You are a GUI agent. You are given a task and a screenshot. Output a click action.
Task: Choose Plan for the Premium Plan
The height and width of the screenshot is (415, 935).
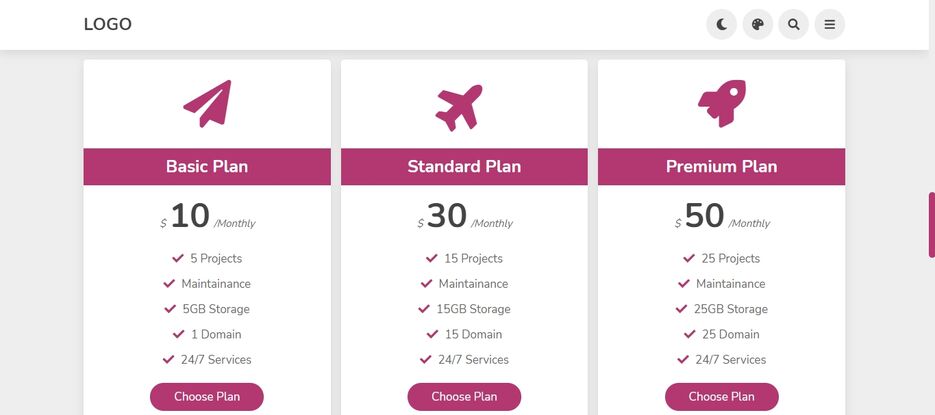click(x=722, y=397)
